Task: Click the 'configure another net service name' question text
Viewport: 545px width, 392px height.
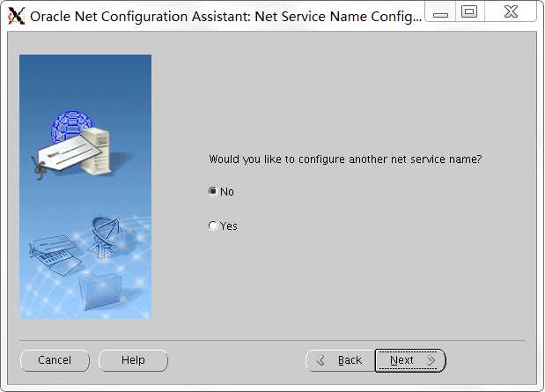Action: (x=345, y=159)
